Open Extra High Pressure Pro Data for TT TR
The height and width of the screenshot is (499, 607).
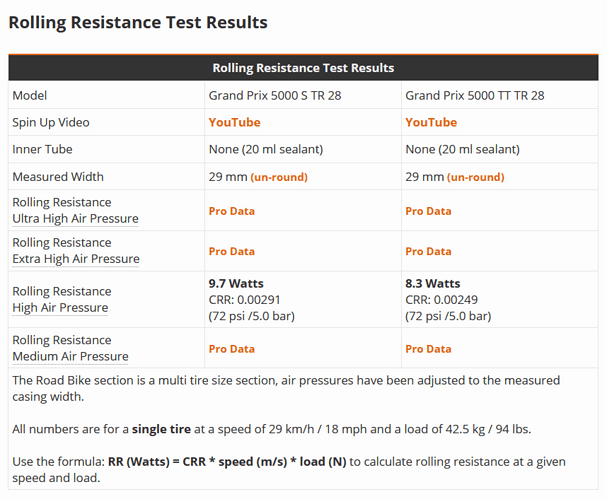click(x=428, y=251)
